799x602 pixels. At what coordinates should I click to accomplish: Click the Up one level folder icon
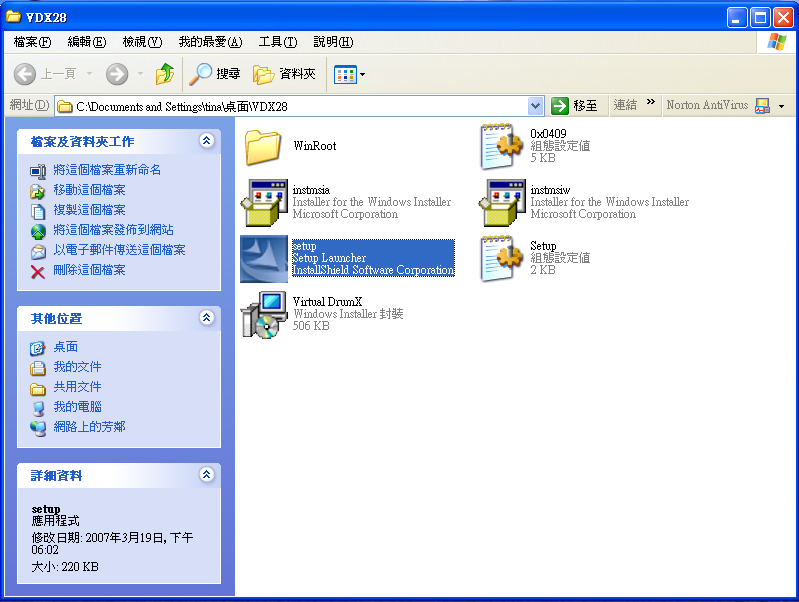[x=165, y=74]
